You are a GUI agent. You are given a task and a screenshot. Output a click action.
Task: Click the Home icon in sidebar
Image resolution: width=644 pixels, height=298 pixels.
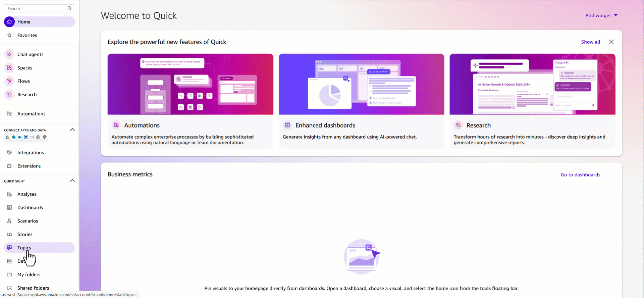pyautogui.click(x=9, y=22)
